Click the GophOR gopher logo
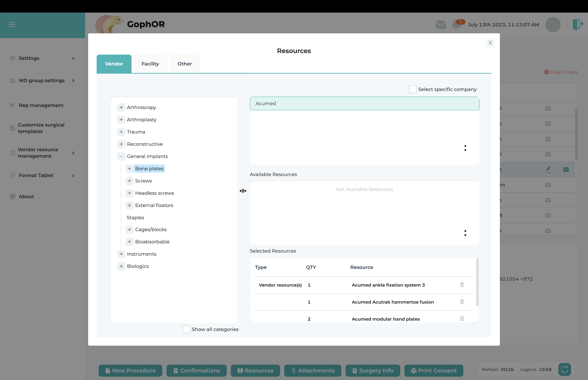Image resolution: width=588 pixels, height=380 pixels. pyautogui.click(x=109, y=24)
